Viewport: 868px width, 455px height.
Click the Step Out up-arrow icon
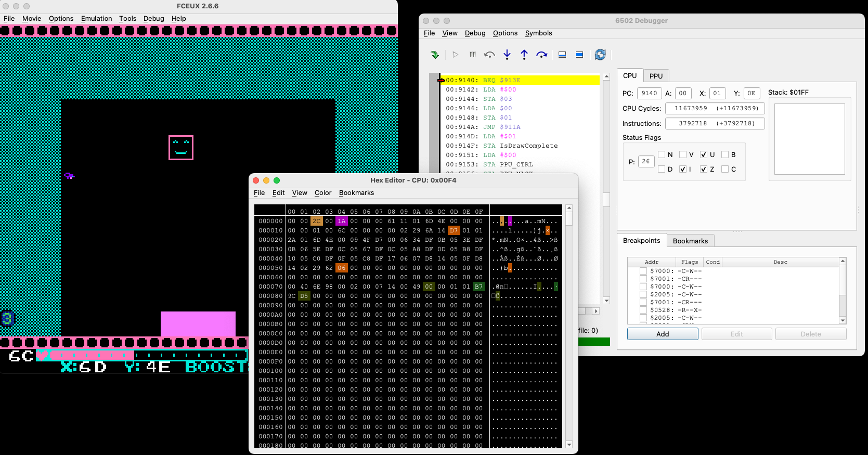click(x=524, y=55)
